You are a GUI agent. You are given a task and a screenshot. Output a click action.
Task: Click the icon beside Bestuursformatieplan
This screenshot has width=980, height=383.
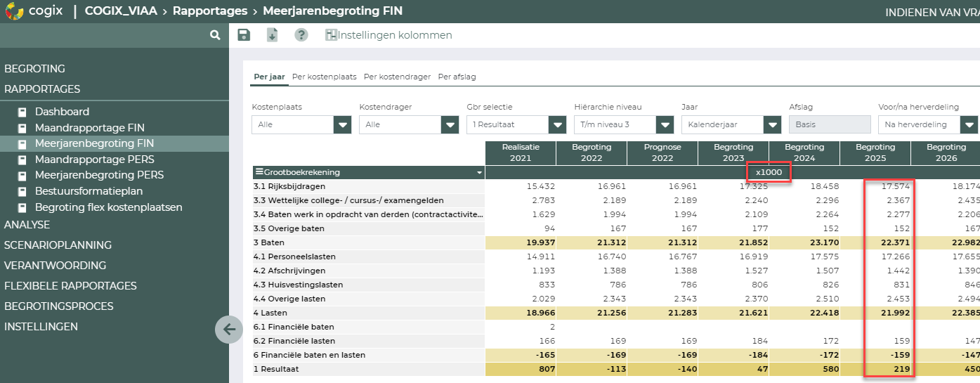point(22,191)
